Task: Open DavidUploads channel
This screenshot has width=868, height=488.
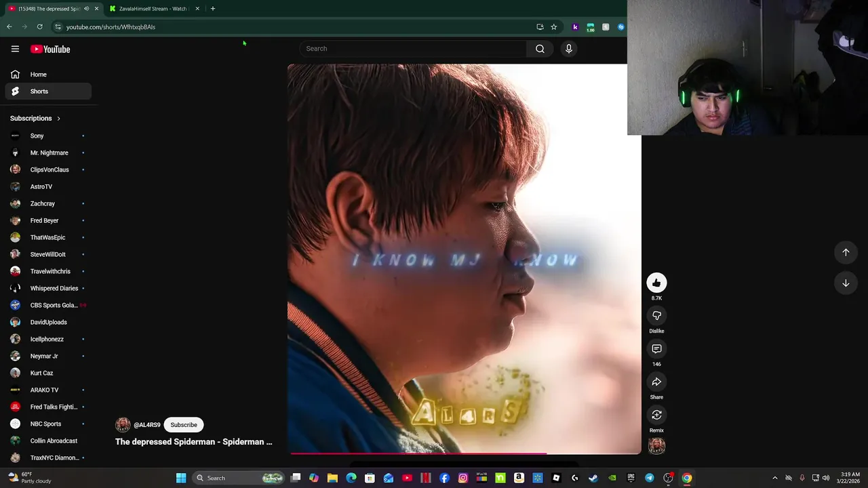Action: [x=48, y=322]
